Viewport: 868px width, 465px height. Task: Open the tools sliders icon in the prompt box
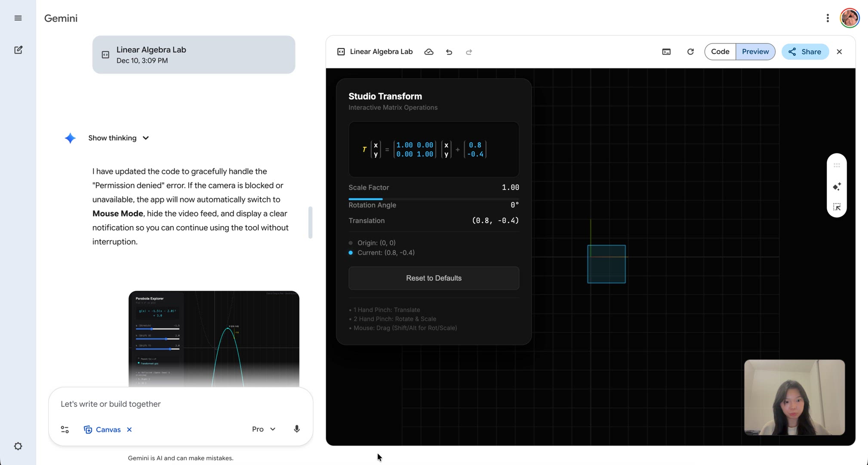[x=65, y=429]
